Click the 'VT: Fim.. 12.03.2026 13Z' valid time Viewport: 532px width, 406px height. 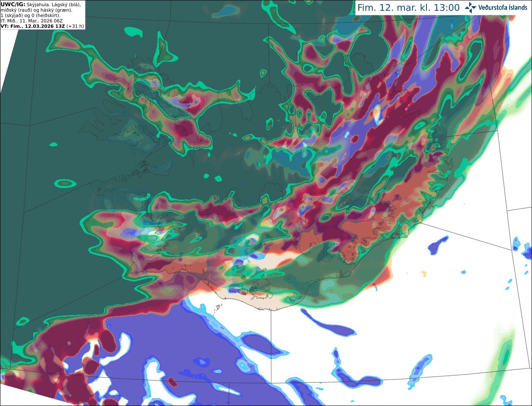click(x=33, y=26)
